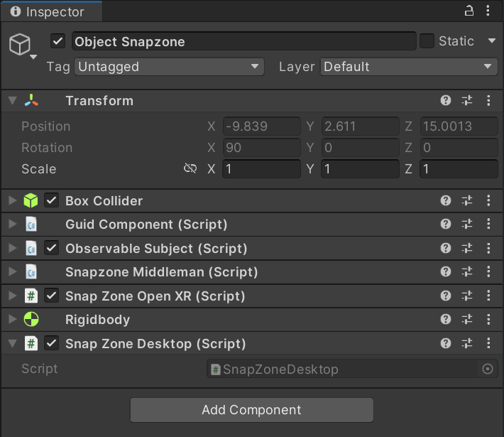Click the Transform help question mark icon
The height and width of the screenshot is (437, 504).
tap(446, 101)
